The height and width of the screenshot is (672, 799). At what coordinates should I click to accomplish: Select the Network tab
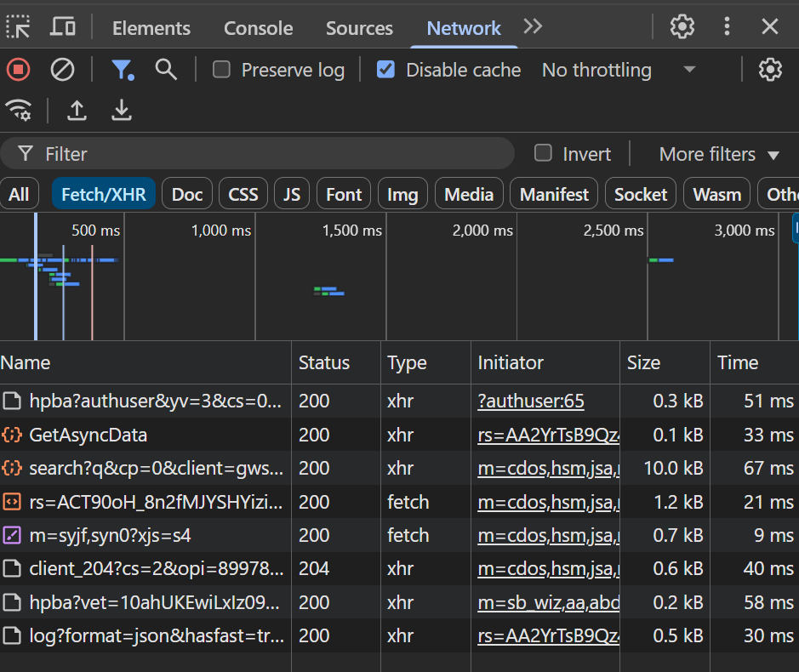(x=464, y=28)
